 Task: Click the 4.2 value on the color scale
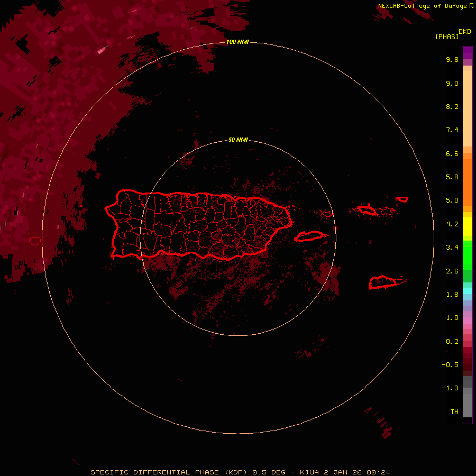[452, 224]
